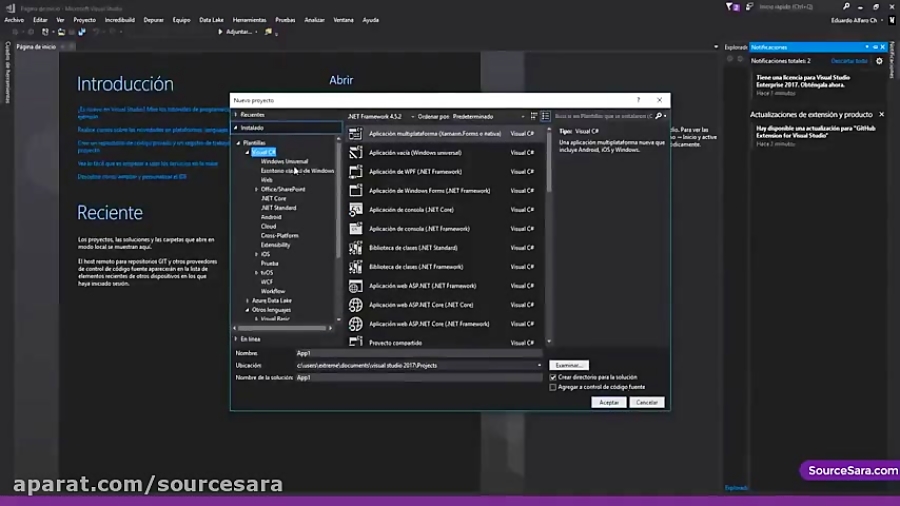Viewport: 900px width, 506px height.
Task: Select the Aplicación de consola (.NET Core) icon
Action: click(x=355, y=209)
